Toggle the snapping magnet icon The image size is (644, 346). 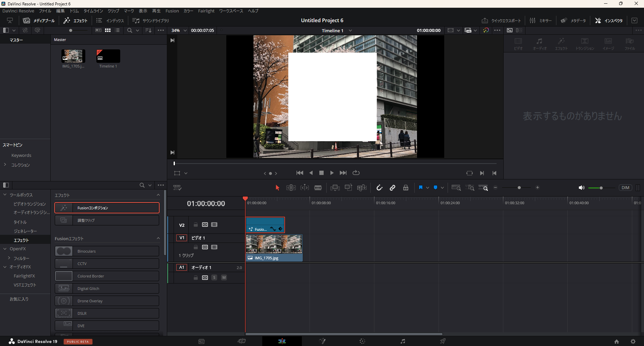pyautogui.click(x=379, y=188)
